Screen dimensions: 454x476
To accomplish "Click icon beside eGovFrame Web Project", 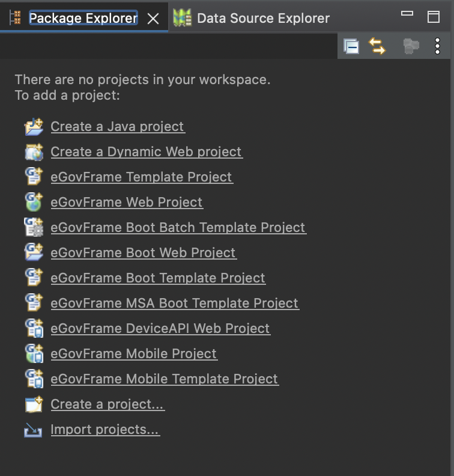I will (34, 201).
